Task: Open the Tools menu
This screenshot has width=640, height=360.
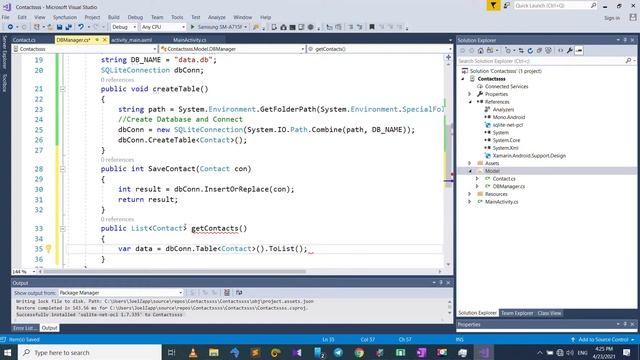Action: 177,17
